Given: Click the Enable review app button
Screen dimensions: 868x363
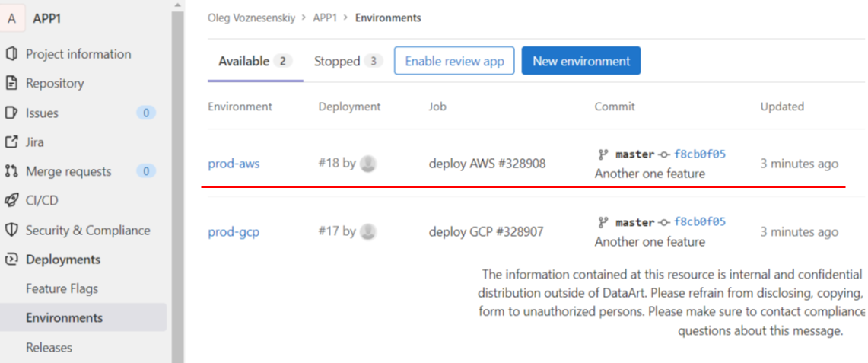Looking at the screenshot, I should click(x=454, y=62).
